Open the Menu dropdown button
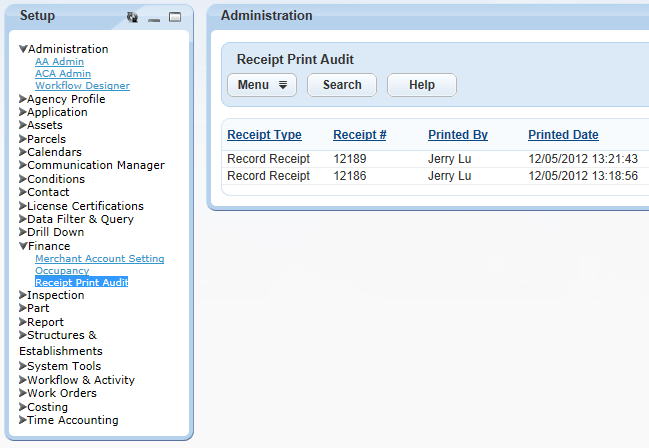 coord(261,85)
